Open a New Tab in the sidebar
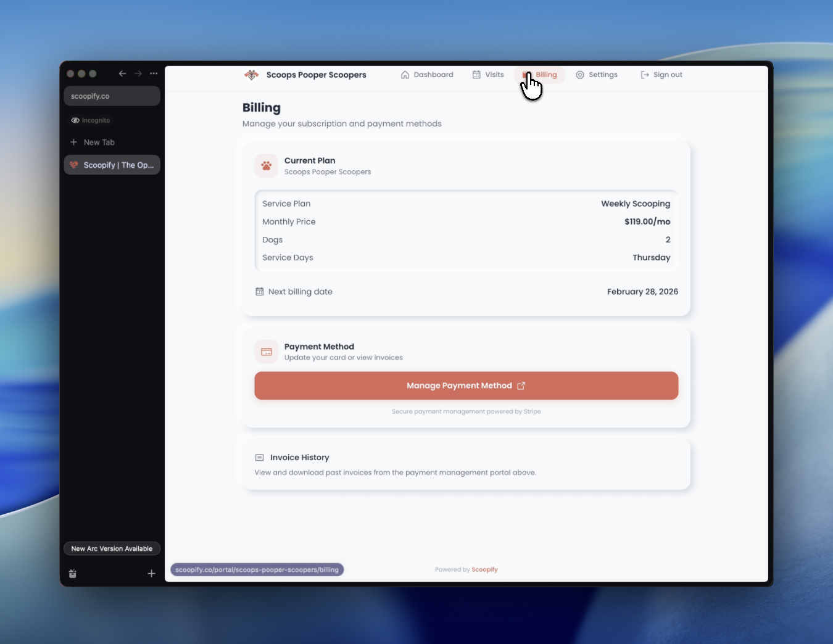Viewport: 833px width, 644px height. (99, 142)
